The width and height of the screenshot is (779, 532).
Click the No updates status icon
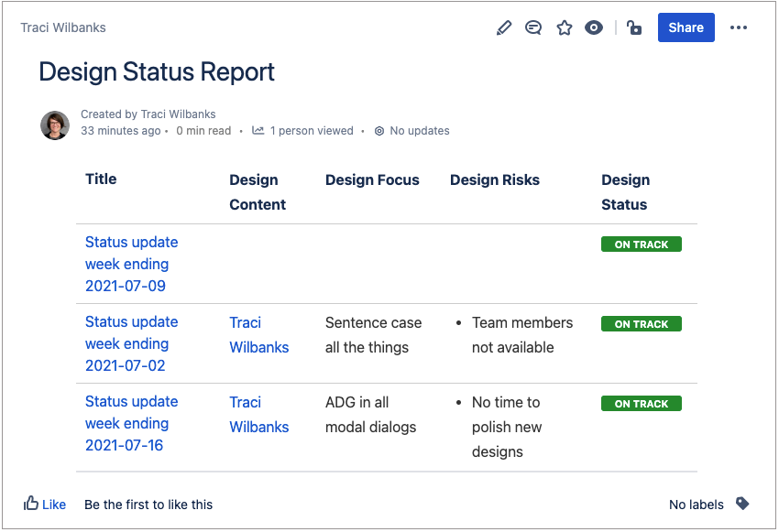point(379,131)
